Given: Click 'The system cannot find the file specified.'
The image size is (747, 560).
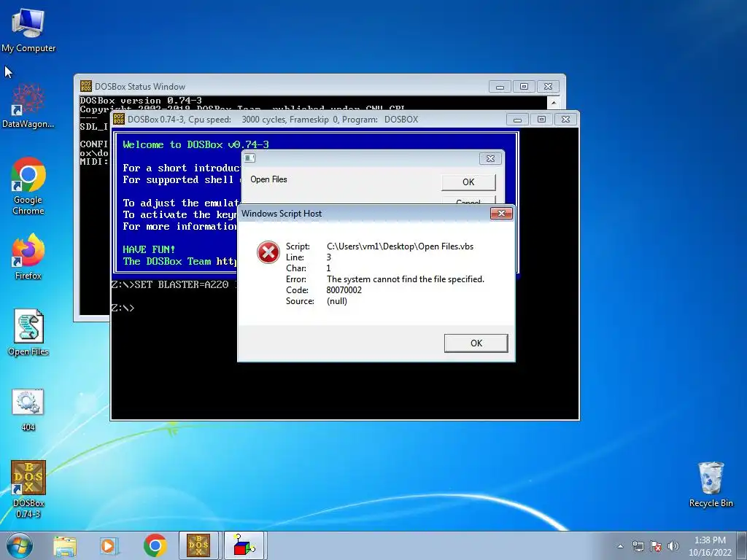Looking at the screenshot, I should [406, 279].
